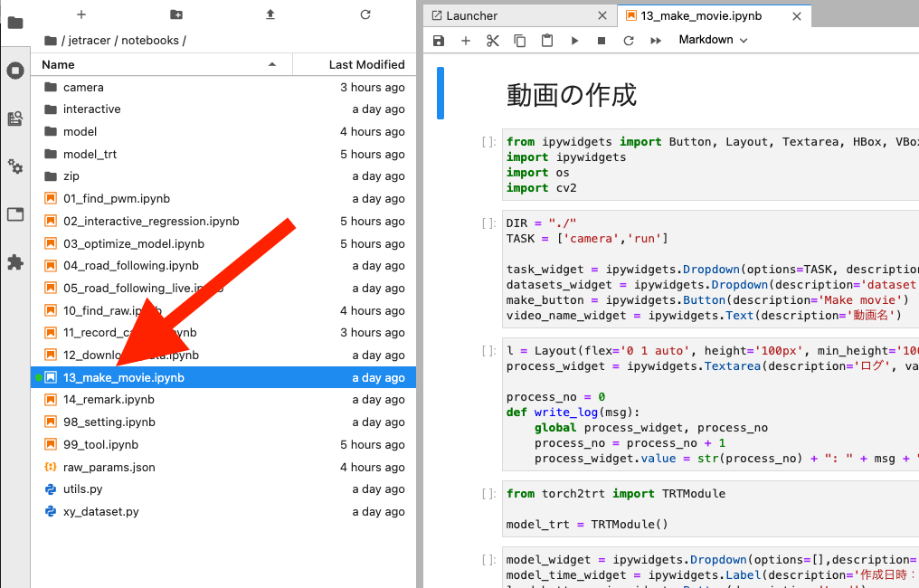
Task: Go to the jetracer breadcrumb
Action: tap(89, 41)
